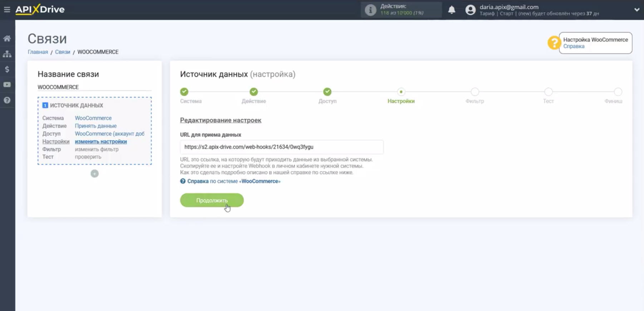
Task: Click the WooCommerce account access link
Action: click(x=109, y=134)
